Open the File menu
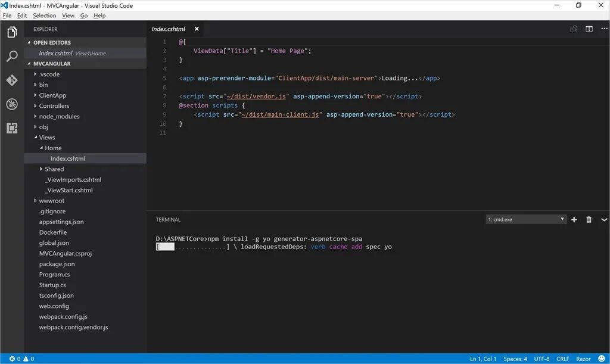Image resolution: width=610 pixels, height=364 pixels. coord(7,15)
